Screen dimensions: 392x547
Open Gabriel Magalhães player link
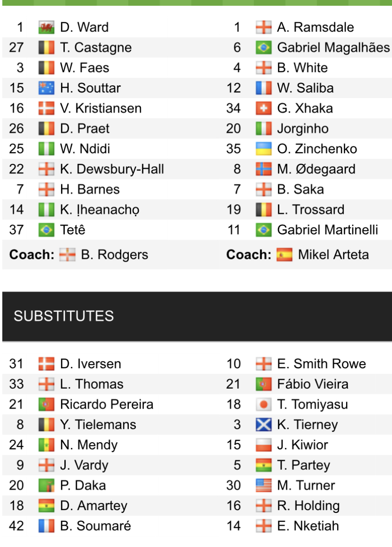[x=333, y=48]
